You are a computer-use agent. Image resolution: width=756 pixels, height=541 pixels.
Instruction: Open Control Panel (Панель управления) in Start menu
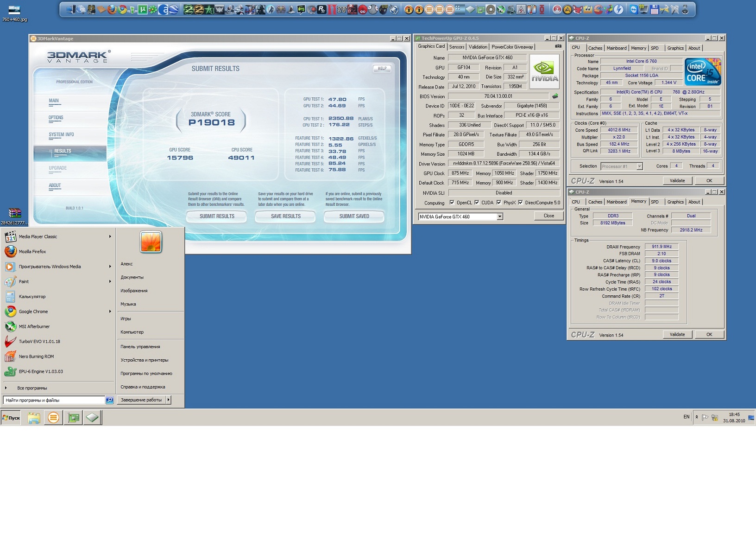click(x=140, y=347)
